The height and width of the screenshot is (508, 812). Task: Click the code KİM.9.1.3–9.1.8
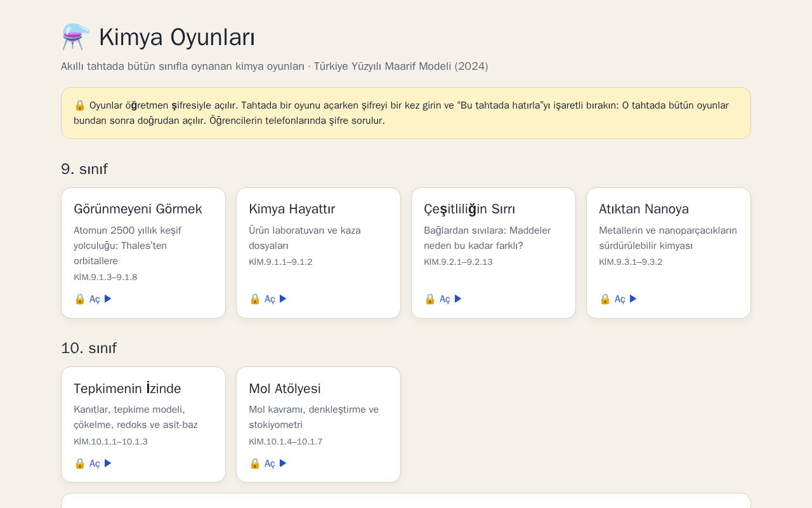(105, 277)
